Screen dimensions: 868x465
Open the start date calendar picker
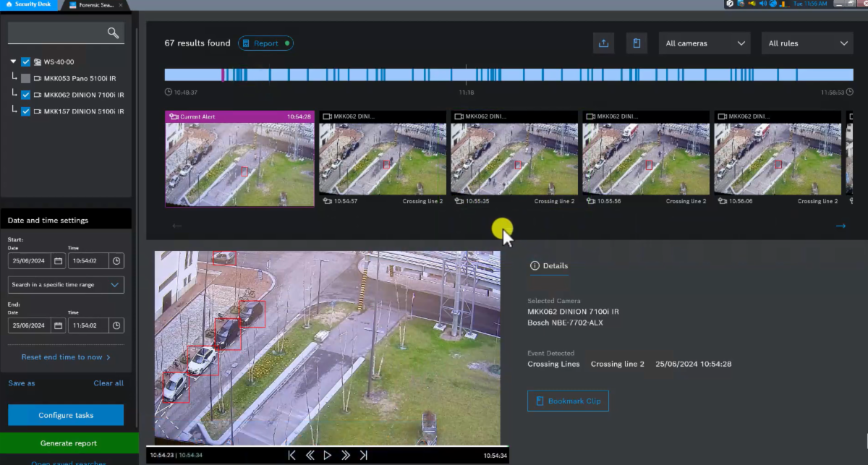pyautogui.click(x=58, y=261)
